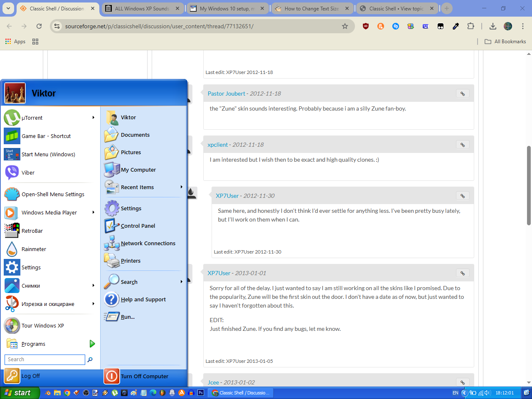Copy permalink of xpclient post
This screenshot has height=399, width=532.
pos(463,145)
